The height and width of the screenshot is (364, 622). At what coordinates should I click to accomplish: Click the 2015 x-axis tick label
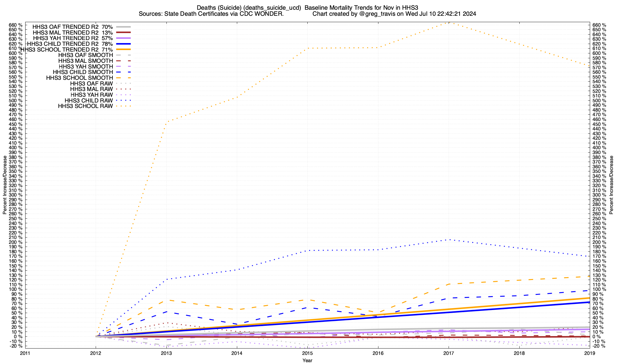[307, 353]
